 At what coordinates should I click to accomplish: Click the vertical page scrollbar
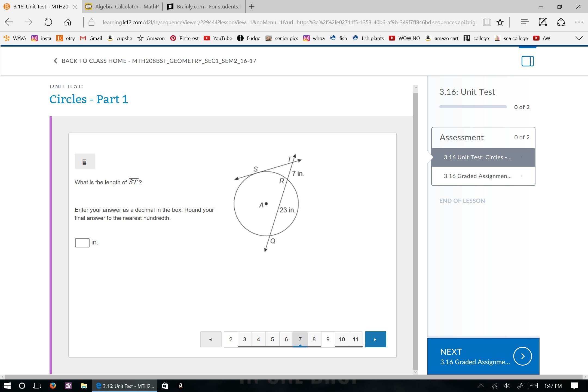click(415, 229)
